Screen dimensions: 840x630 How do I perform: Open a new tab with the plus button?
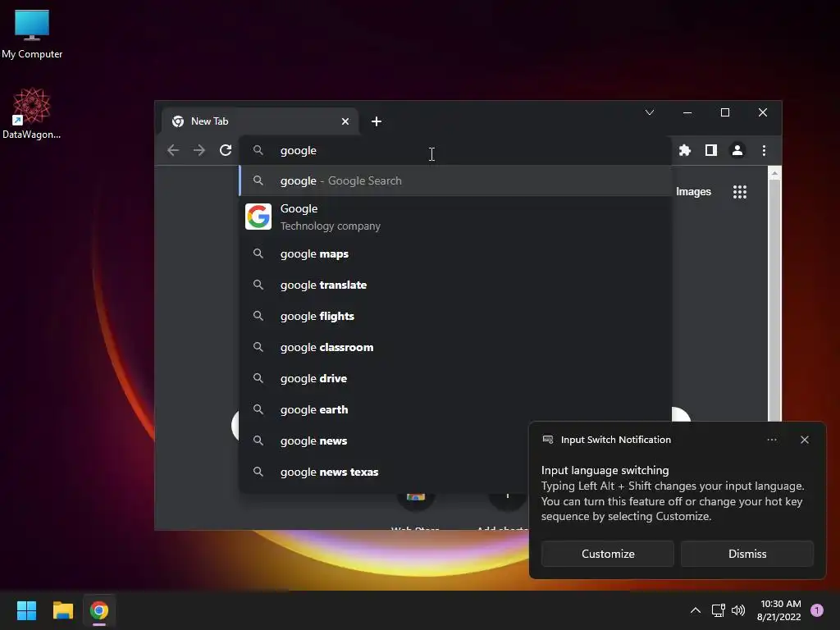[377, 121]
